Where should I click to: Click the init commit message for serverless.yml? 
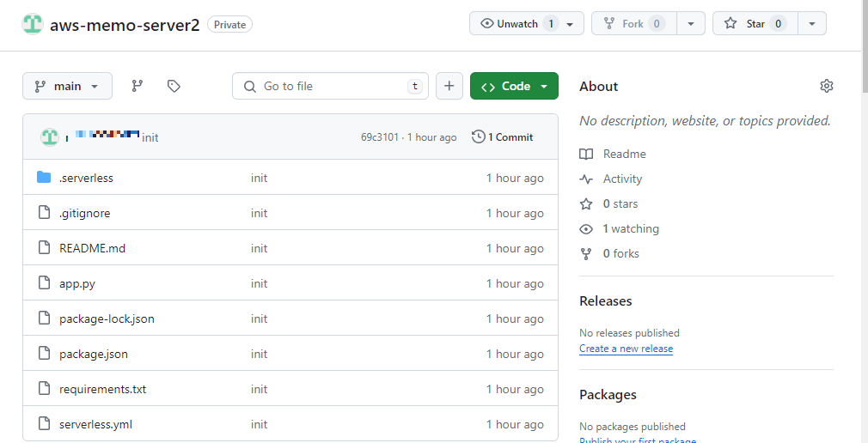[x=259, y=425]
